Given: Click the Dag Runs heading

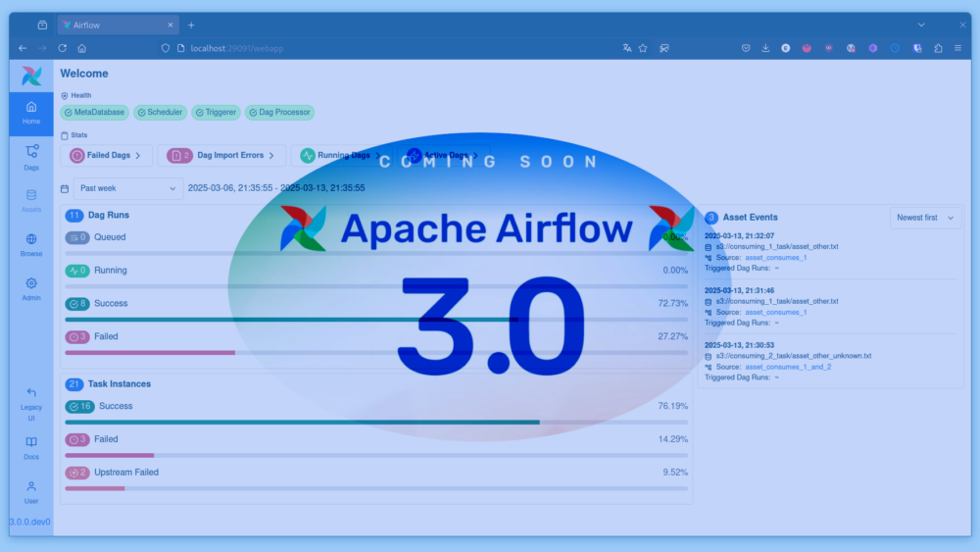Looking at the screenshot, I should (109, 215).
